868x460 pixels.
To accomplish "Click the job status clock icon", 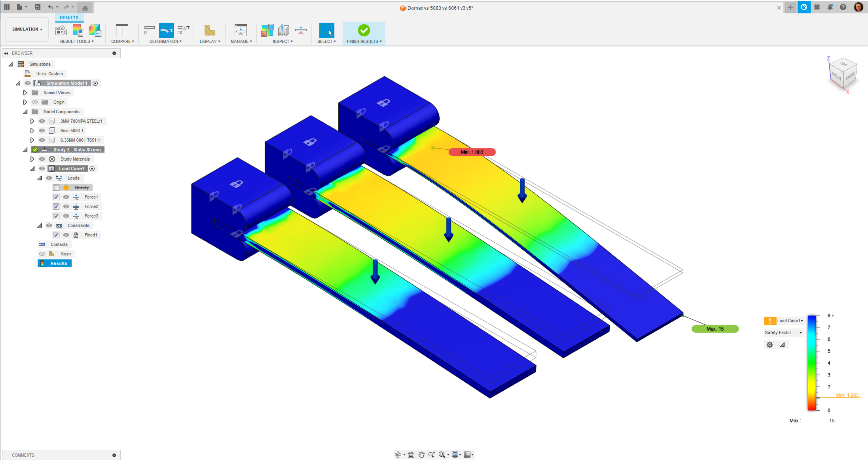I will click(817, 7).
